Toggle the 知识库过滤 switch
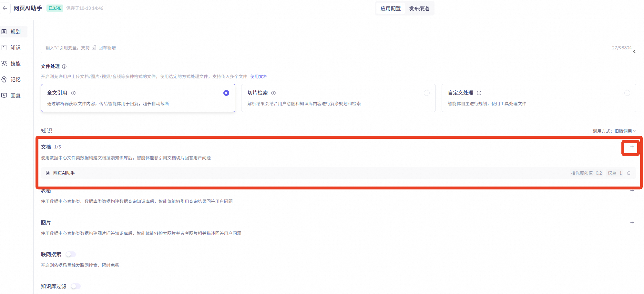The height and width of the screenshot is (294, 644). click(x=76, y=286)
